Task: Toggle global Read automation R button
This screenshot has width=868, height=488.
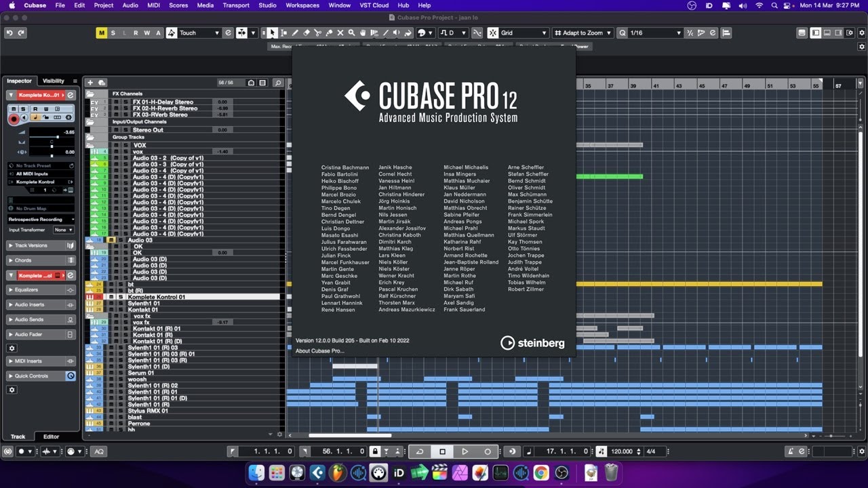Action: pos(136,33)
